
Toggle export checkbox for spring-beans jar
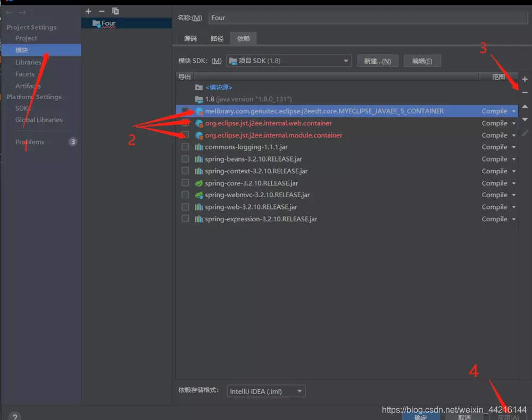click(x=185, y=158)
